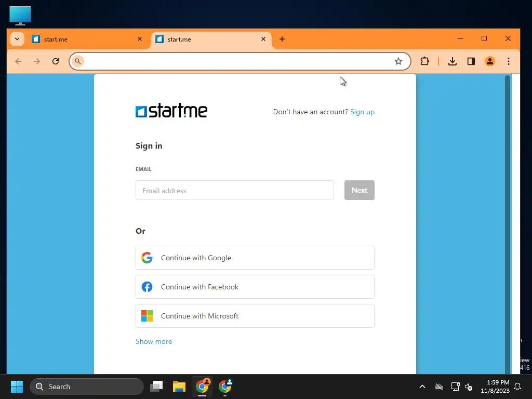Show hidden system tray icons
Viewport: 532px width, 399px height.
tap(422, 387)
